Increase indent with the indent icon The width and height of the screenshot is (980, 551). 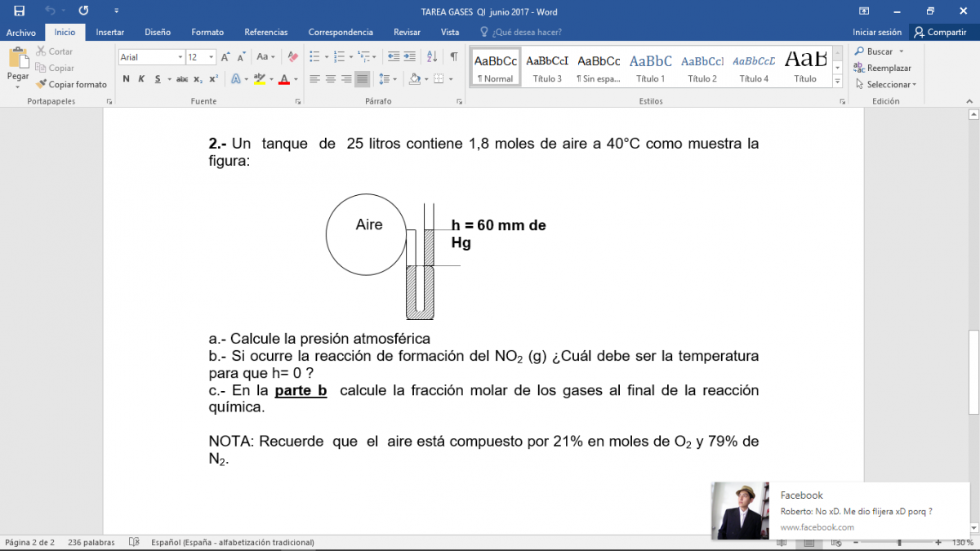coord(412,57)
